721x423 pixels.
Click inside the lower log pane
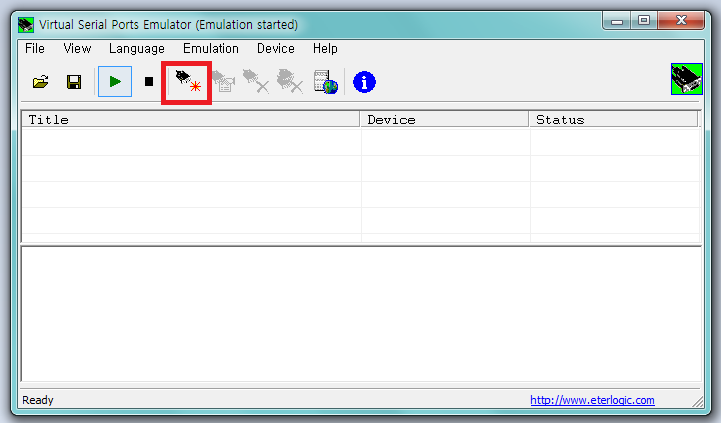tap(361, 314)
